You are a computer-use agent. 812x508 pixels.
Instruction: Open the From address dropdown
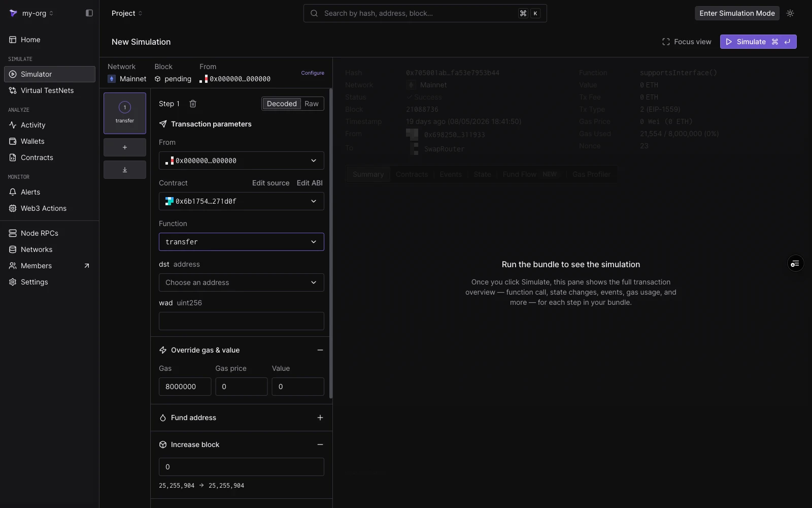pyautogui.click(x=242, y=161)
